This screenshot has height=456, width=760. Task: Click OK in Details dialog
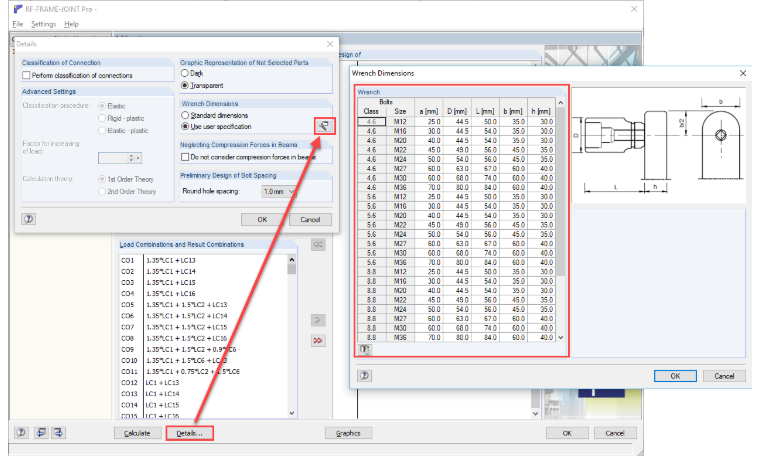pos(262,220)
